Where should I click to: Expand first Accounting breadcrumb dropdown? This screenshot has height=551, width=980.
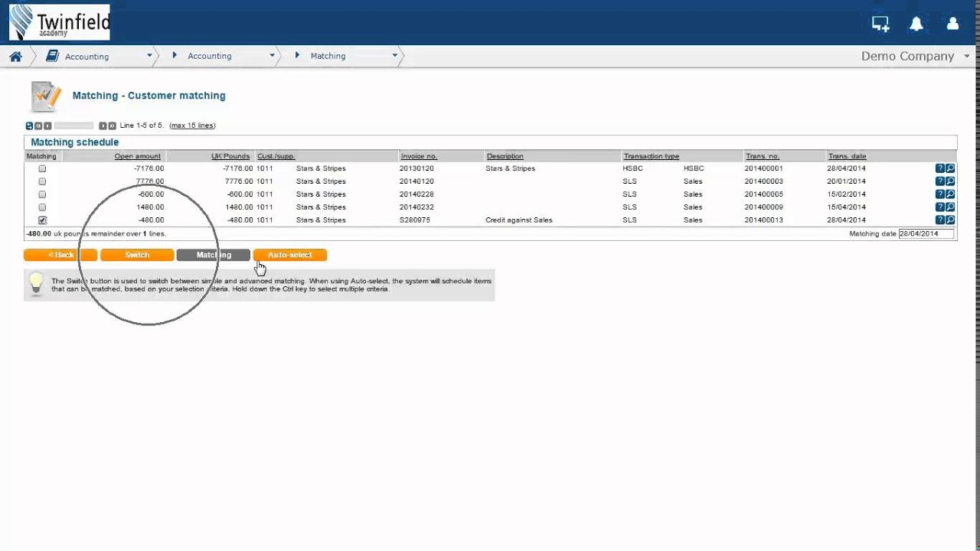149,56
